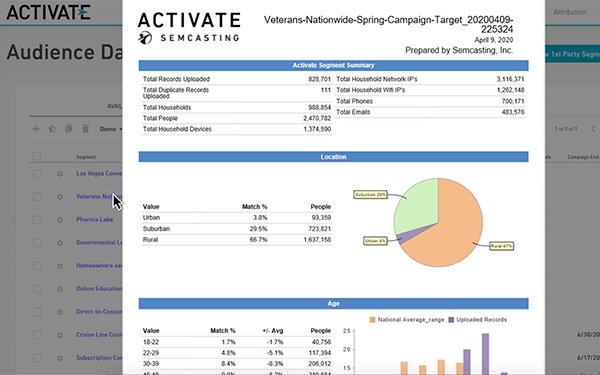Open gear icon beside Cruise Line segment

click(x=60, y=335)
